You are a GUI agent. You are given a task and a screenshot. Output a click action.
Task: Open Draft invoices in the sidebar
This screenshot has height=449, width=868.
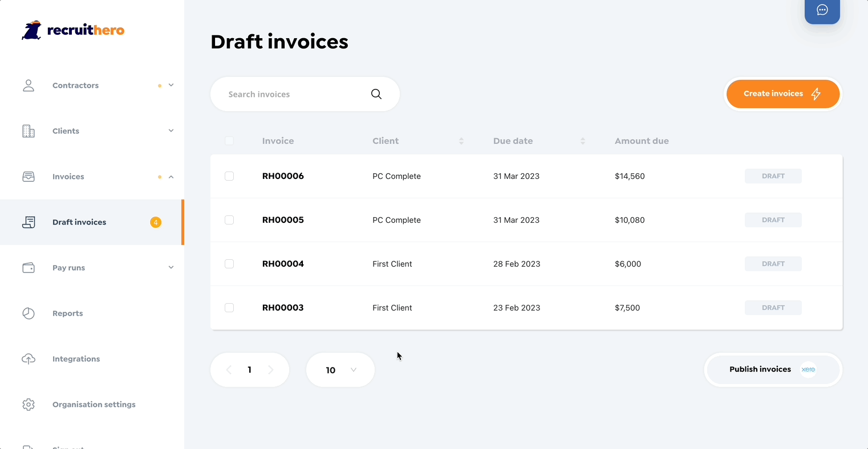click(79, 222)
